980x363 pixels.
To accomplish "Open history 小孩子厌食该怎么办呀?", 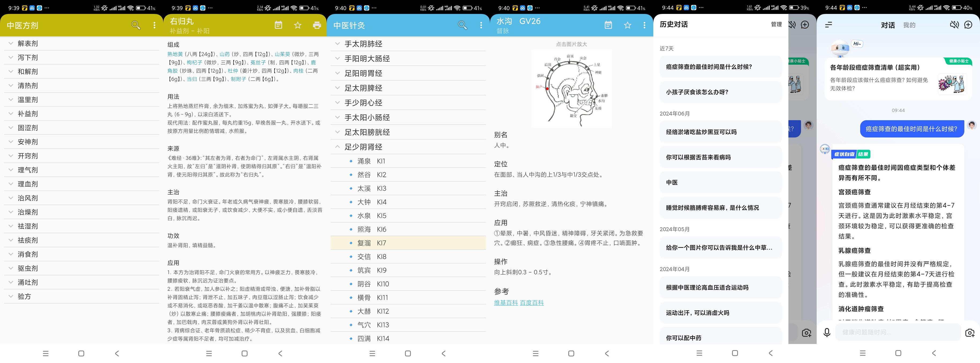I will tap(721, 92).
